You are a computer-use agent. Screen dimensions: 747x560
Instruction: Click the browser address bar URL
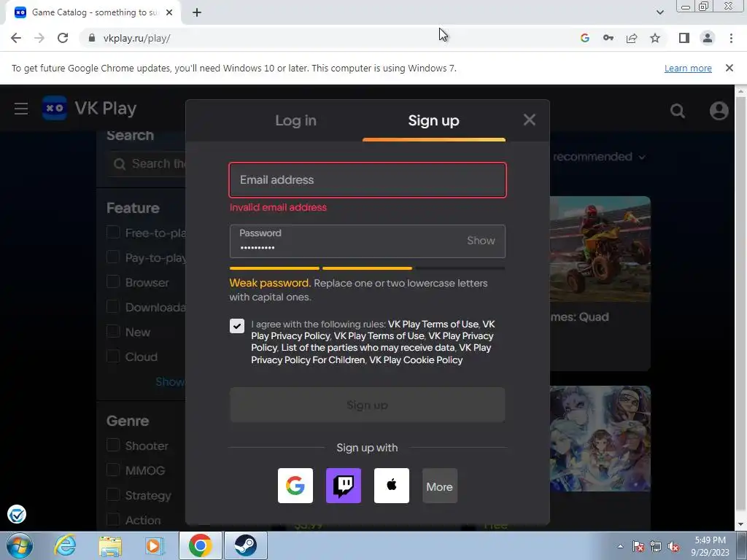(x=136, y=39)
